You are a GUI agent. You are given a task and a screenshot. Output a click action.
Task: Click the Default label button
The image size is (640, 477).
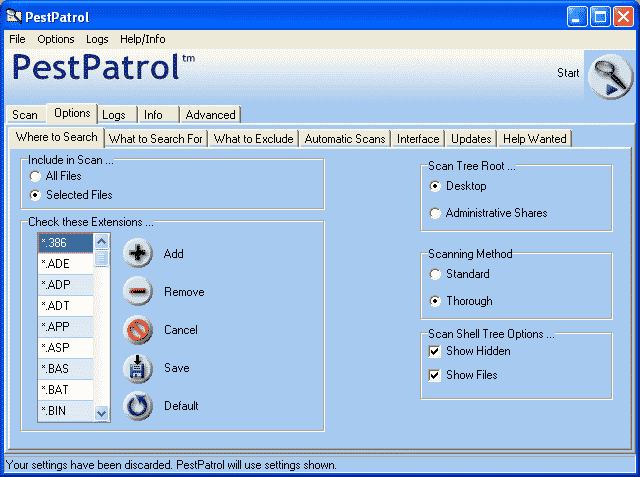(x=181, y=406)
